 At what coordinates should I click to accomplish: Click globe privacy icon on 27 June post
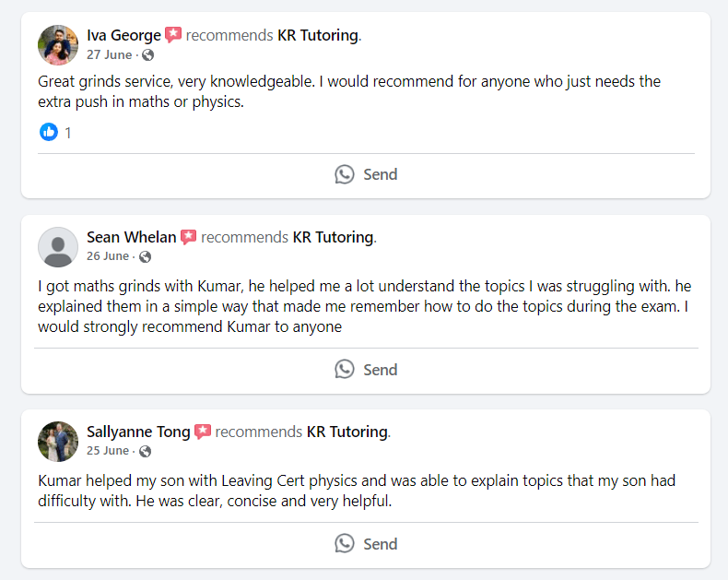click(147, 54)
